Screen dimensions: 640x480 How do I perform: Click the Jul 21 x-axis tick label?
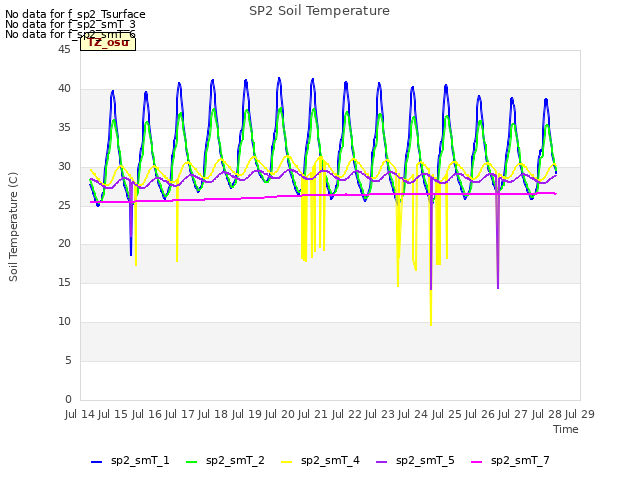pos(313,414)
